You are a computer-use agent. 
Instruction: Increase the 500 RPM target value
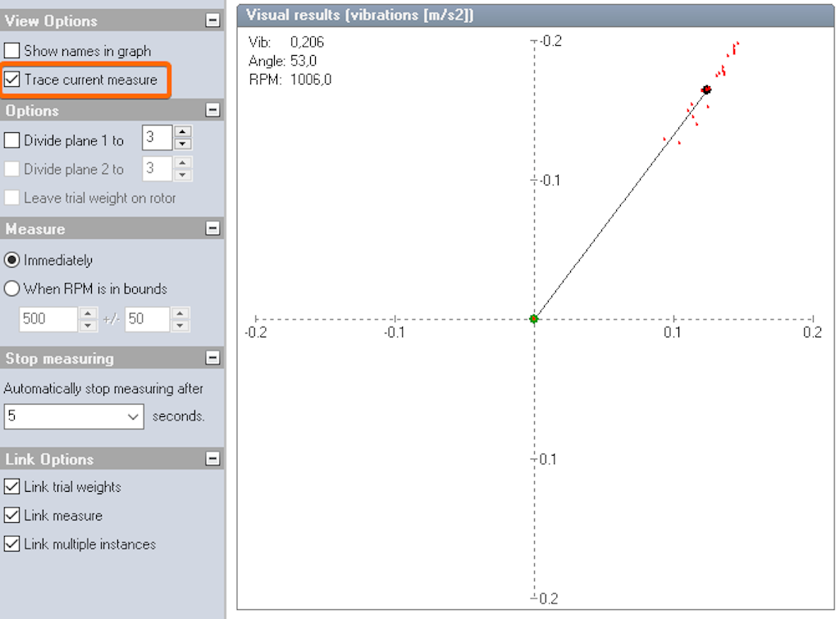pyautogui.click(x=89, y=313)
